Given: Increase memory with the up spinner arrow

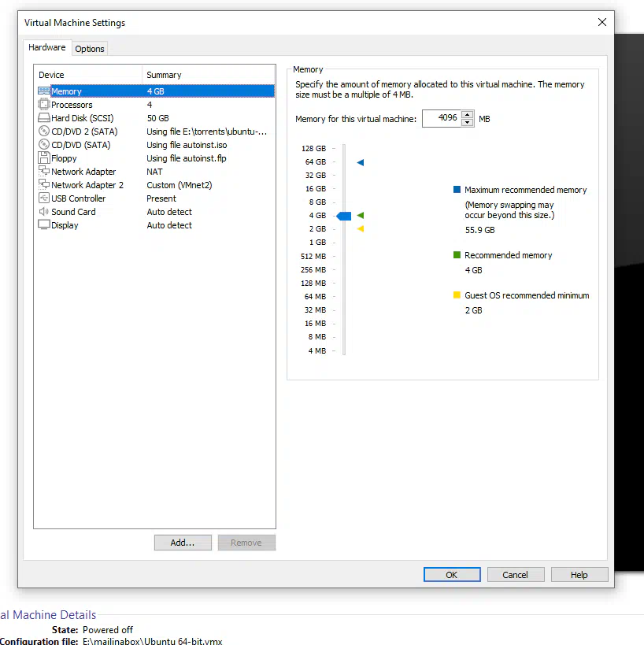Looking at the screenshot, I should (467, 115).
